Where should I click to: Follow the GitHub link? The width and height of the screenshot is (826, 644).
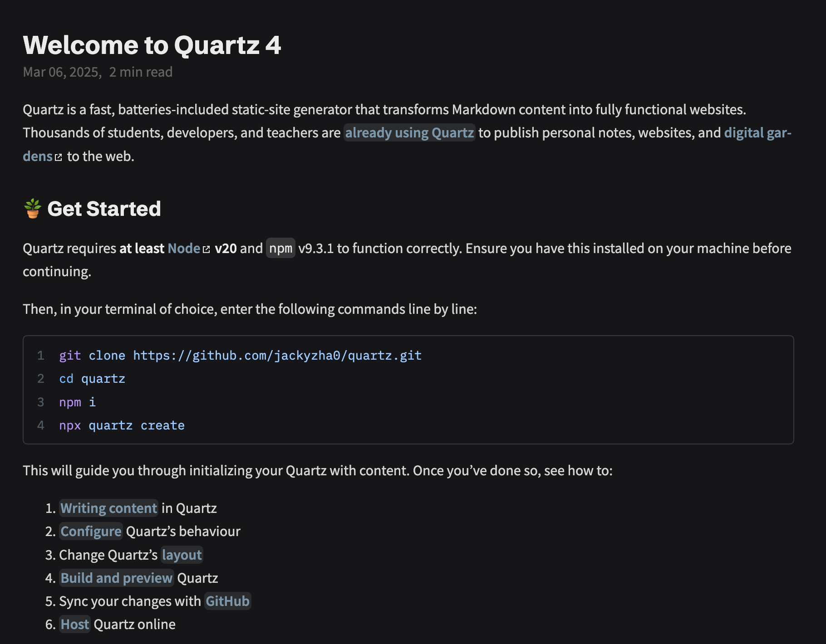227,601
